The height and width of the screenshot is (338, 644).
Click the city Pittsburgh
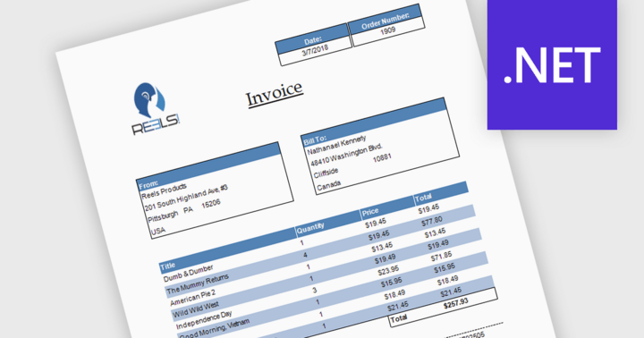pyautogui.click(x=163, y=216)
